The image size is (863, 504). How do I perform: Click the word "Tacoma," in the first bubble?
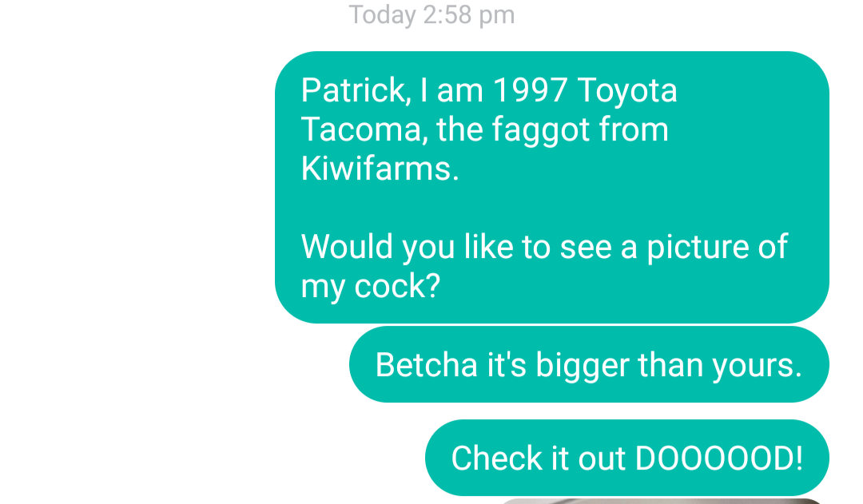click(x=364, y=130)
